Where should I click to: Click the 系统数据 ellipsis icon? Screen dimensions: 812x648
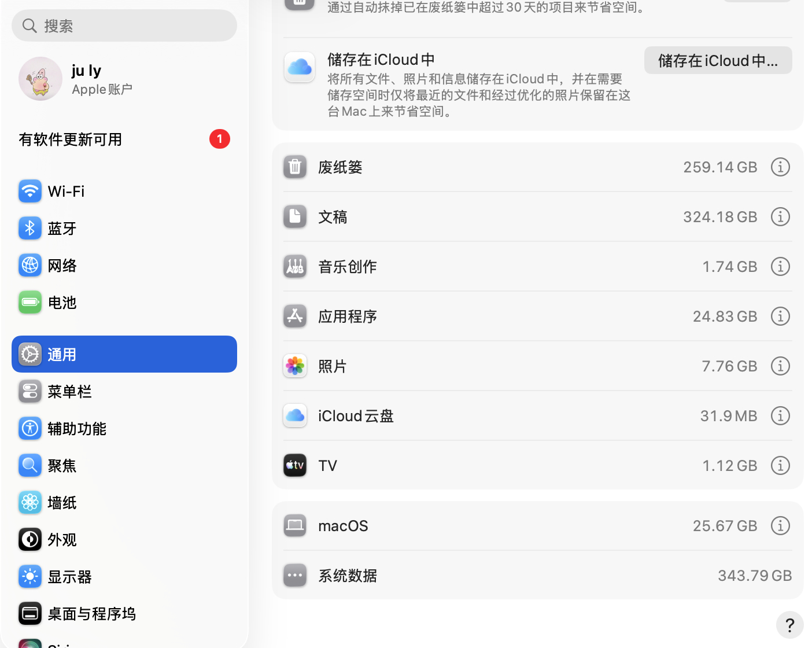coord(295,576)
